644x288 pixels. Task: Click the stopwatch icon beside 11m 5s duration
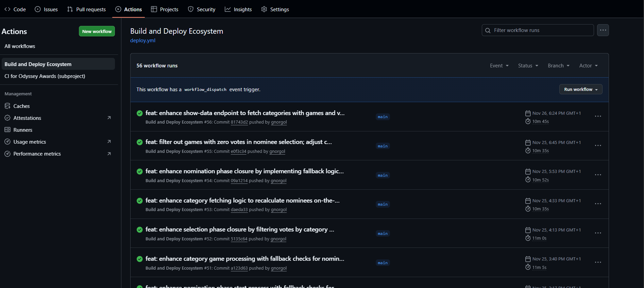point(528,267)
